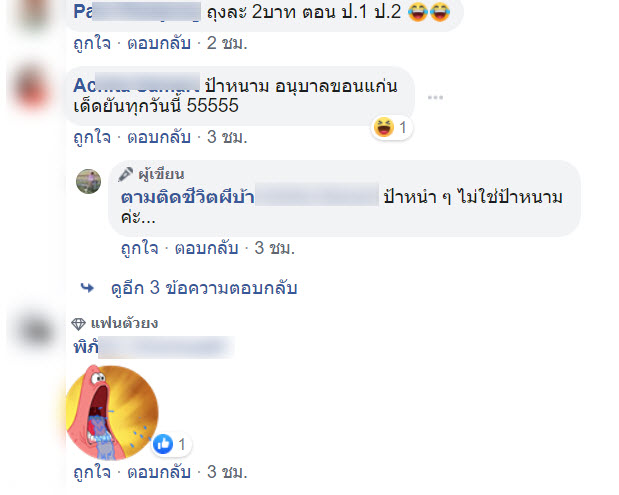Click the author's round profile picture
This screenshot has height=495, width=619.
(88, 182)
